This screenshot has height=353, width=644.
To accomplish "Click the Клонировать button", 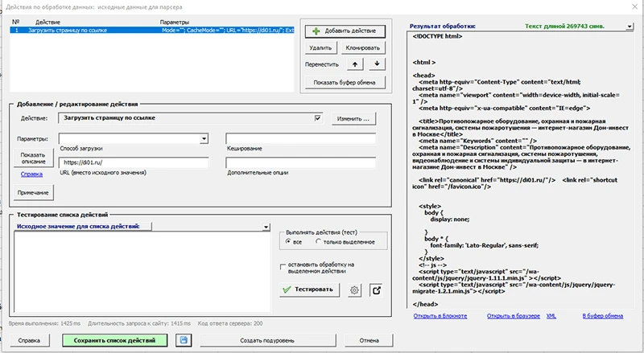I will pyautogui.click(x=363, y=48).
